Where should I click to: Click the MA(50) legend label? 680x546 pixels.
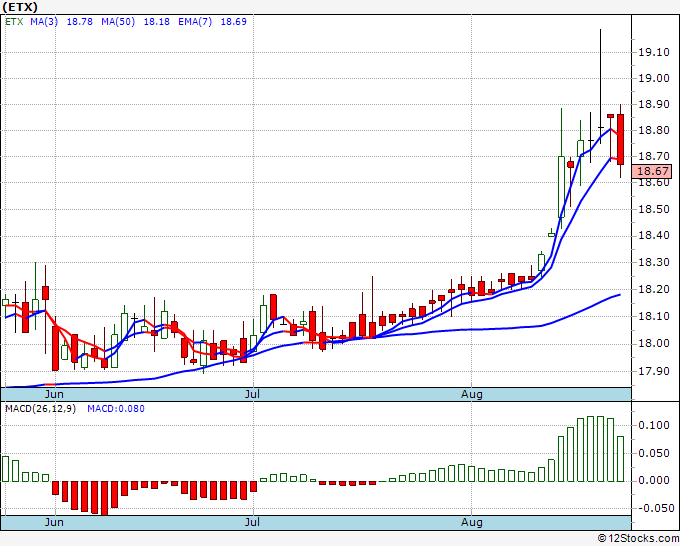(118, 22)
